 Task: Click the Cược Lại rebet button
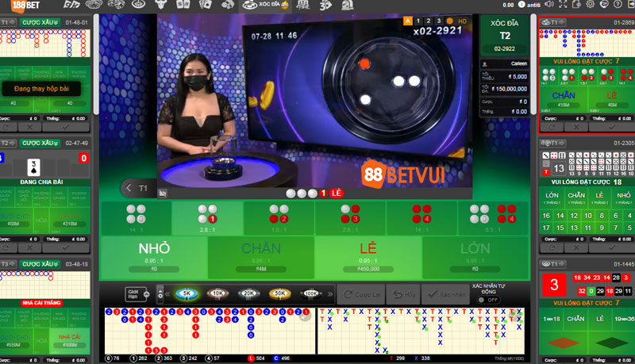361,294
